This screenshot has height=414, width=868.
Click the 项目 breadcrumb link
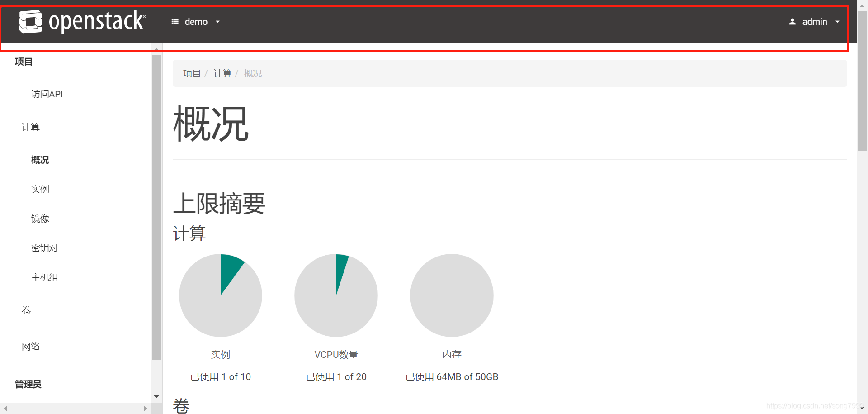pyautogui.click(x=191, y=73)
